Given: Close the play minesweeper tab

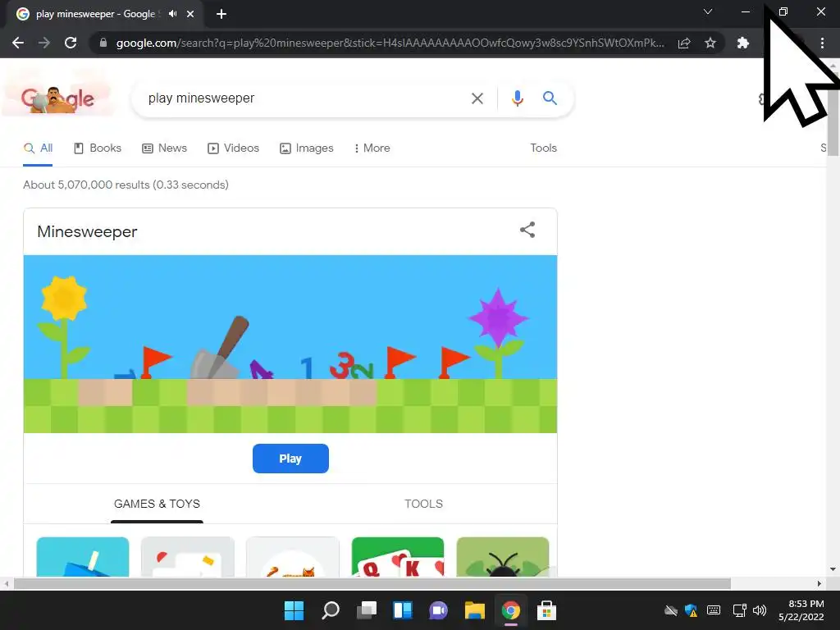Looking at the screenshot, I should (x=190, y=14).
